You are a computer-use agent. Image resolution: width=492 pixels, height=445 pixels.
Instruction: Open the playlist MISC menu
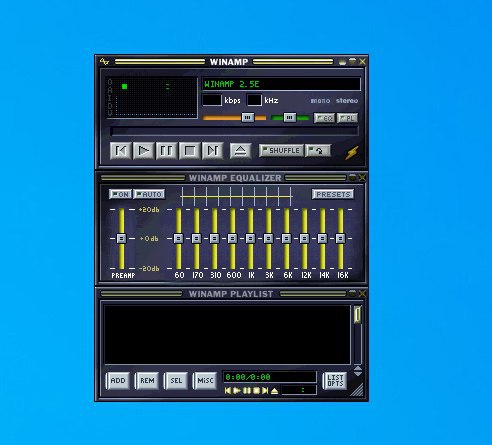pyautogui.click(x=205, y=380)
